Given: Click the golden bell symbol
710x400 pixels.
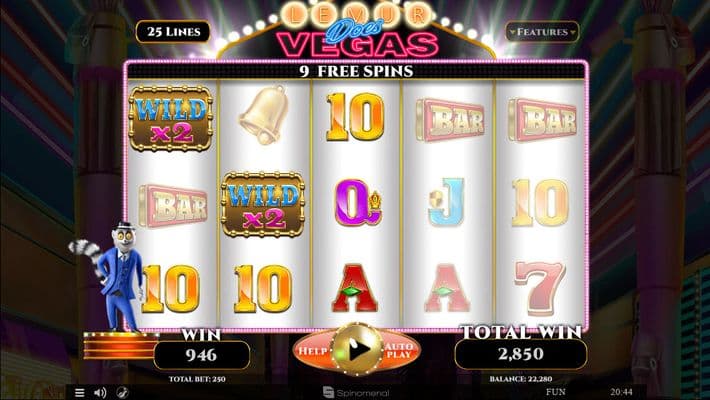Looking at the screenshot, I should pyautogui.click(x=264, y=116).
